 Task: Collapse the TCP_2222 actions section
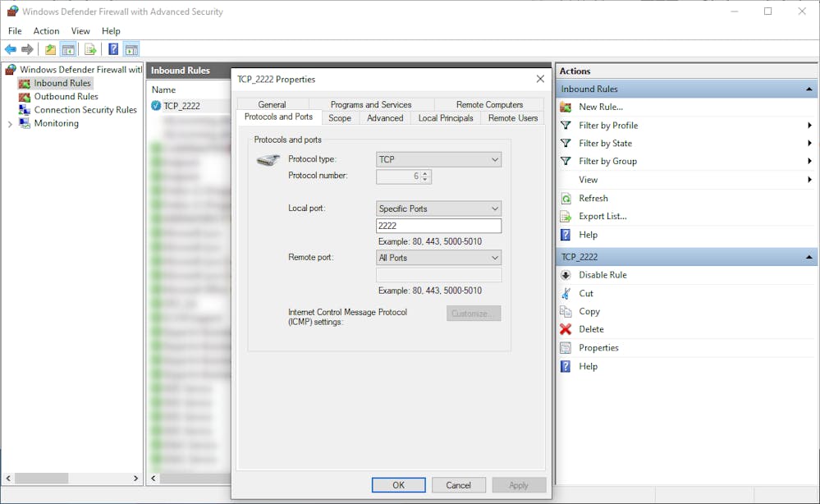tap(809, 257)
